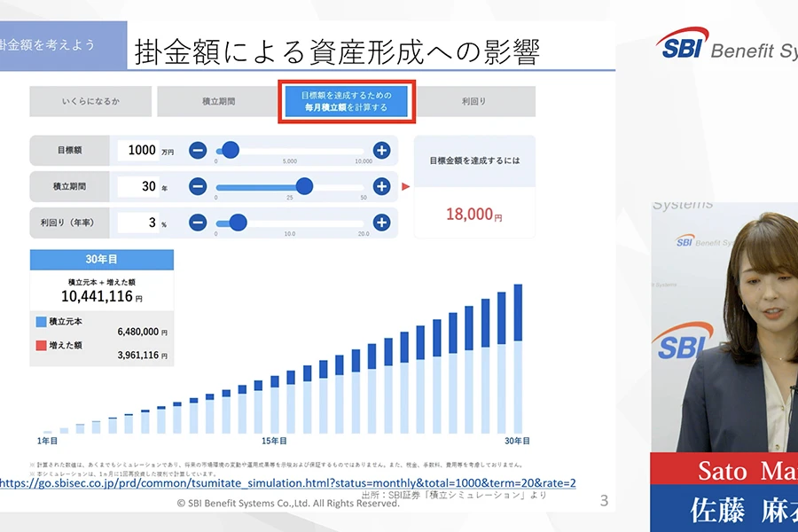
Task: Click the 15年目 axis label
Action: click(274, 441)
